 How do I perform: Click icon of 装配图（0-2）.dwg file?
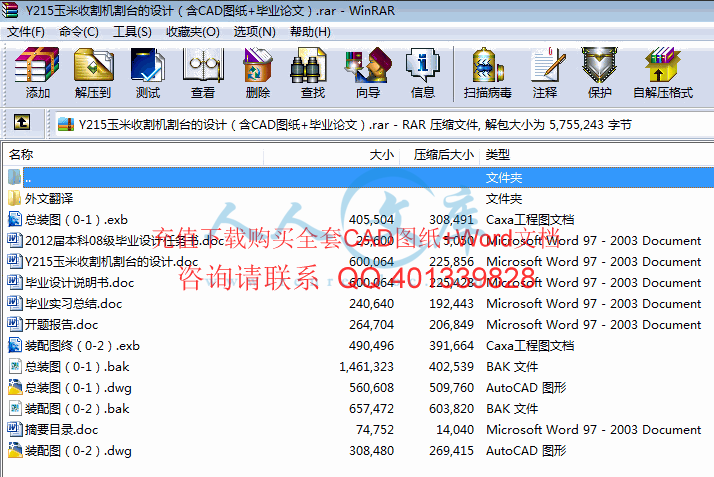(15, 450)
